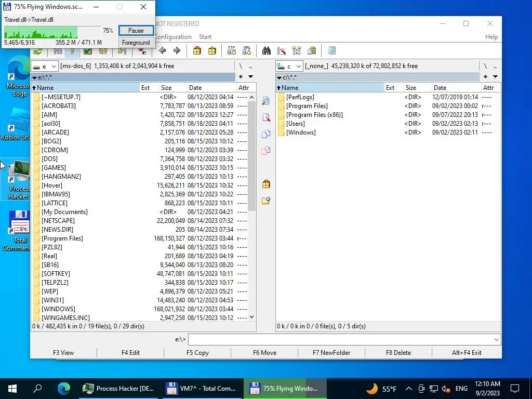Switch to brief file names view

(x=58, y=51)
